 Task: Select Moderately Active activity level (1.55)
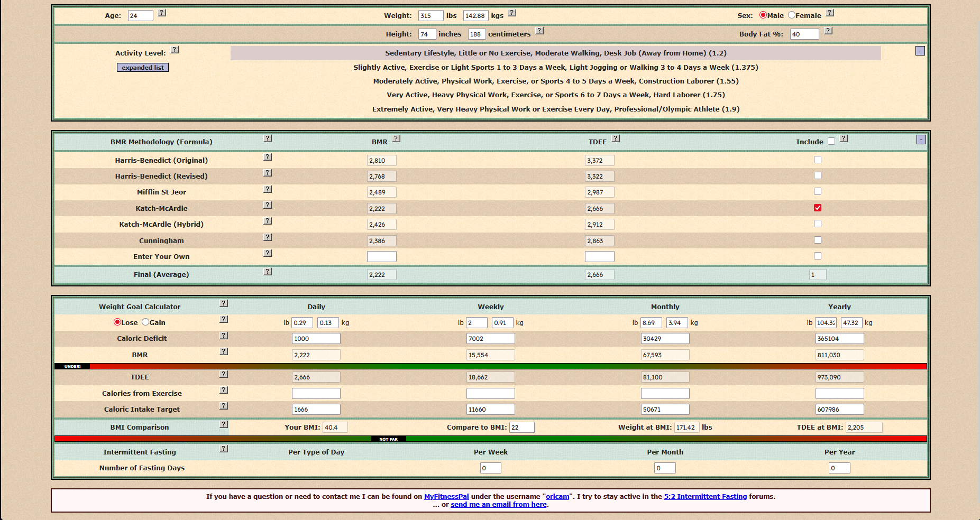point(556,81)
